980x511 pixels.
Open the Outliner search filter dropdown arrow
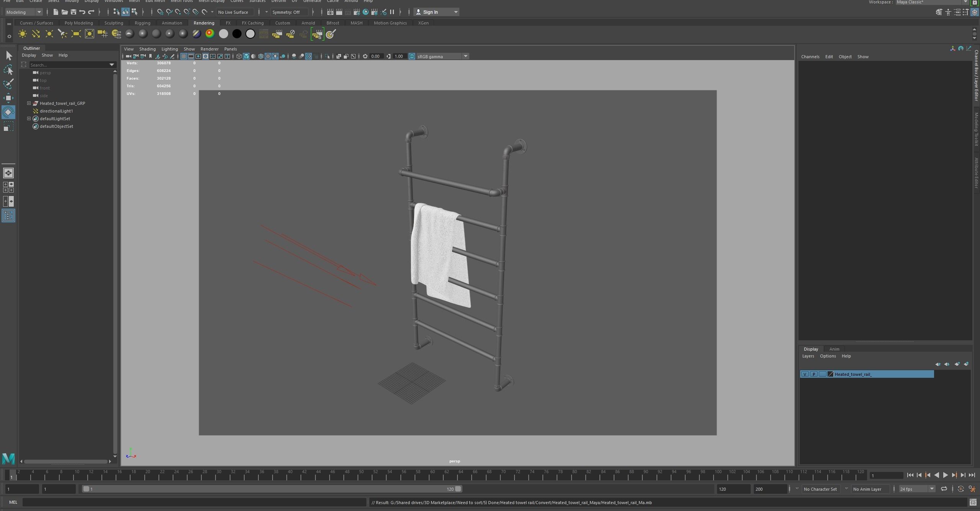(x=112, y=65)
